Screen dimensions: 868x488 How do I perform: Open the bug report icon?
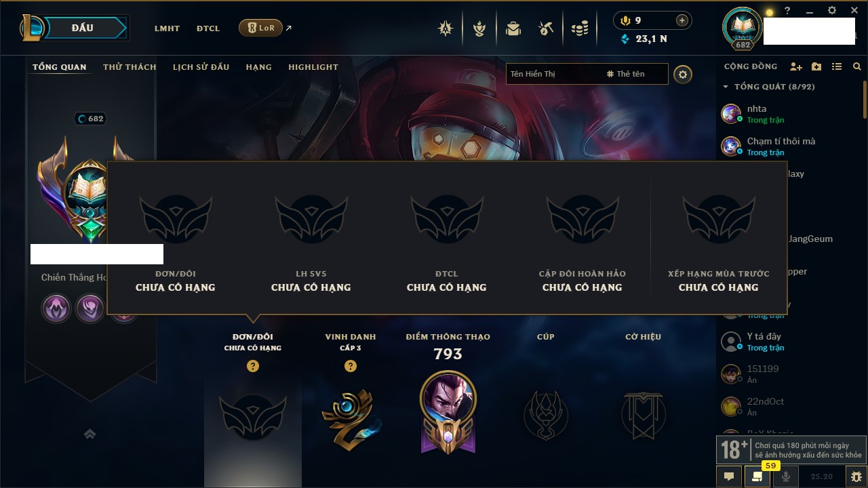pyautogui.click(x=856, y=476)
